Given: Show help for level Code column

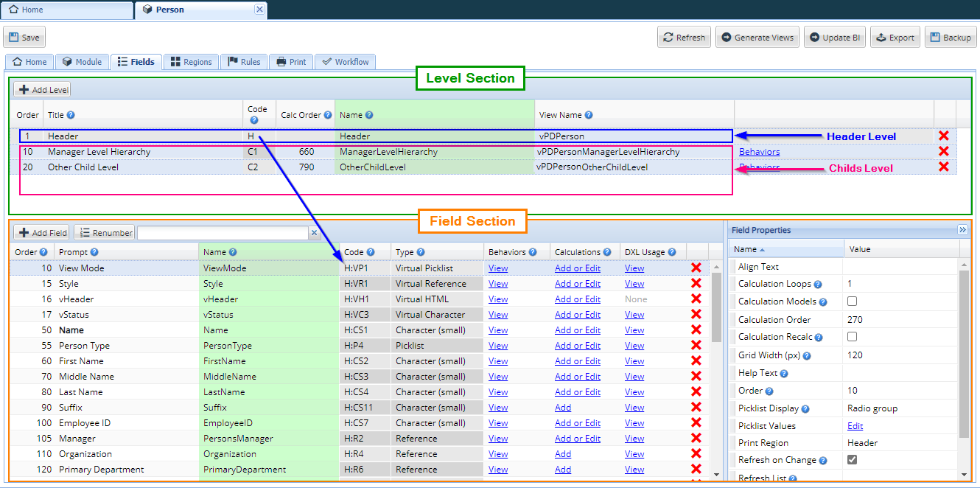Looking at the screenshot, I should (x=254, y=119).
